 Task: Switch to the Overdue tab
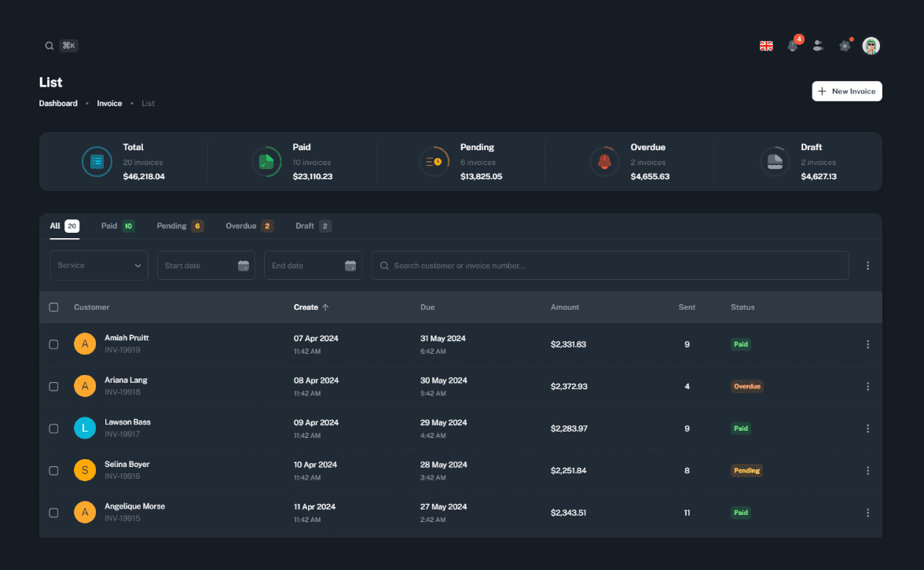point(250,226)
